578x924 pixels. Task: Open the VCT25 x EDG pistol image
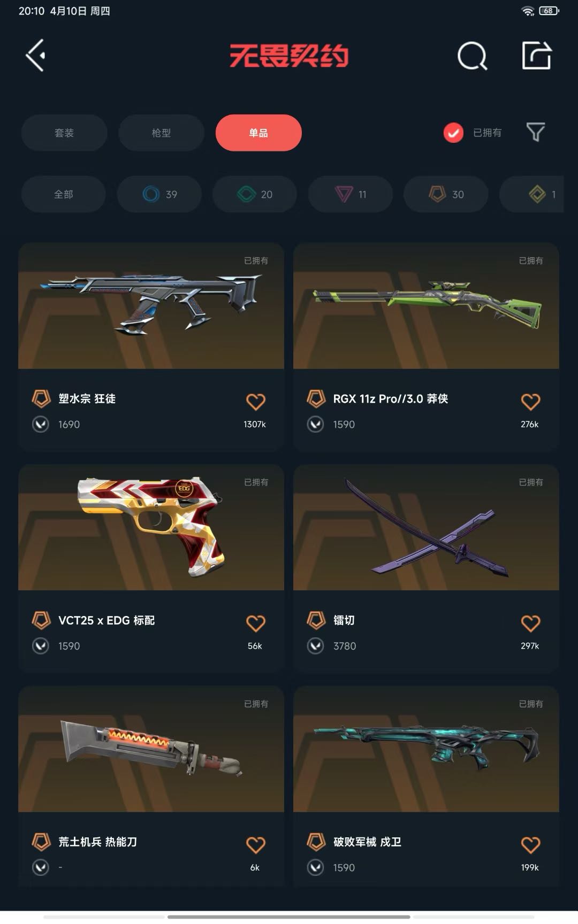151,528
